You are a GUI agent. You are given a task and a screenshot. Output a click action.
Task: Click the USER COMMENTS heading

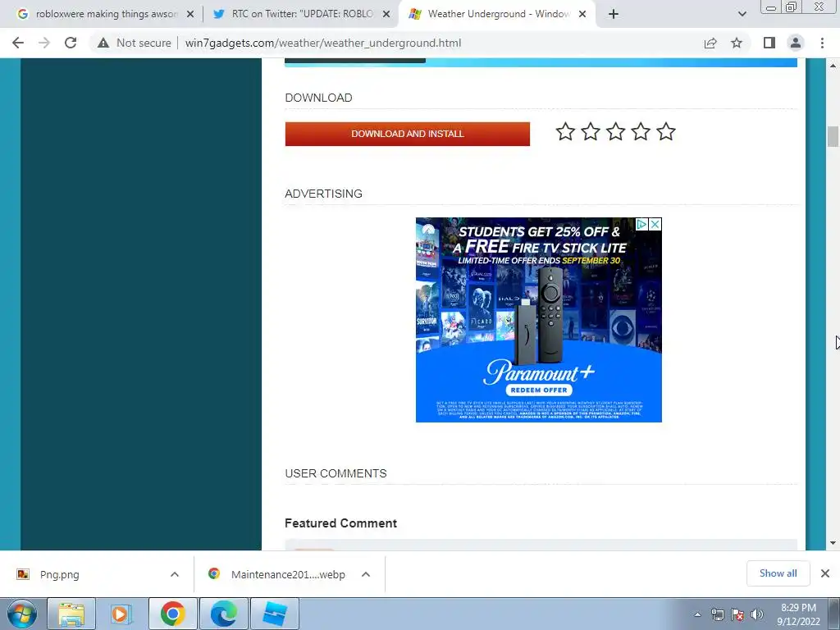click(336, 473)
